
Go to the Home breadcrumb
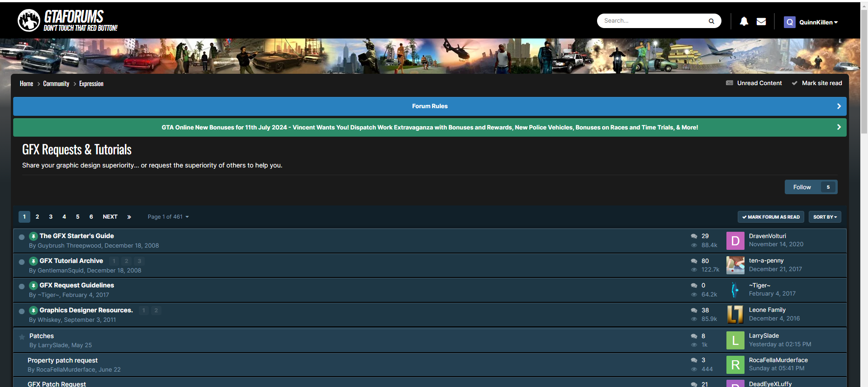[26, 84]
